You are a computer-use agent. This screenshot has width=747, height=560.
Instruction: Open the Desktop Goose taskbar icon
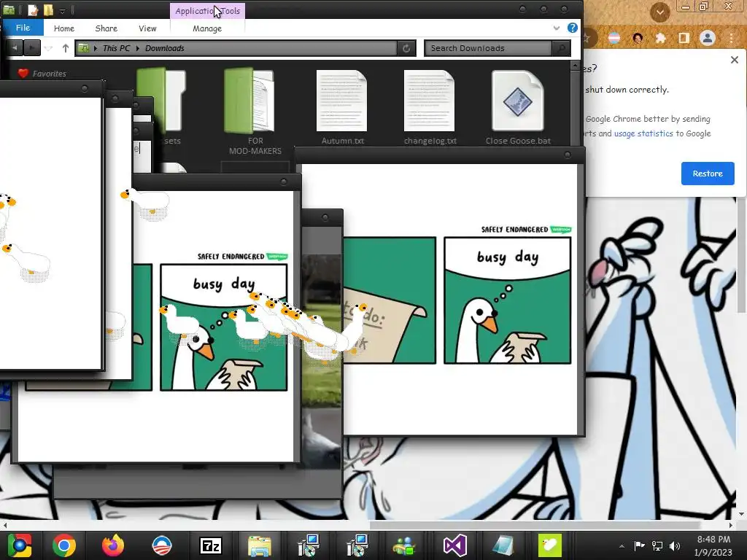[x=550, y=545]
